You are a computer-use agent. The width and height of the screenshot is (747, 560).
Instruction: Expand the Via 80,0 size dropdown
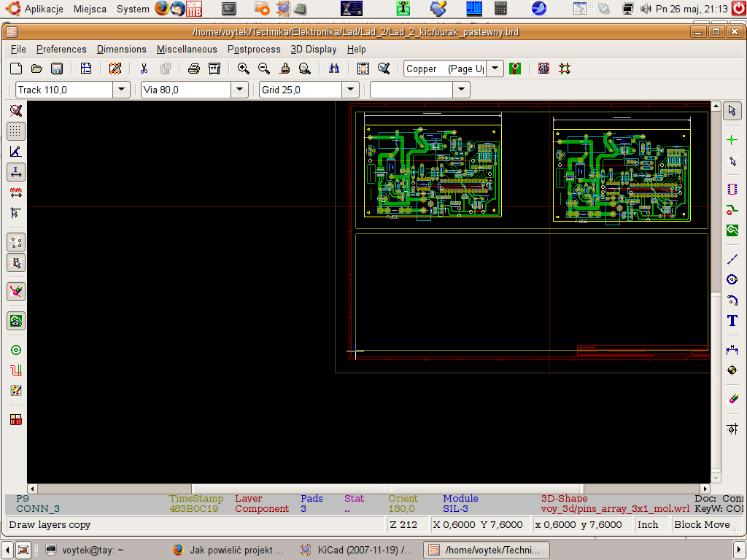point(239,90)
